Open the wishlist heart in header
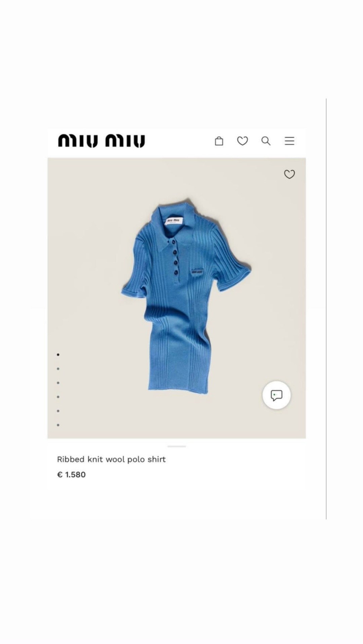The image size is (363, 644). pos(242,141)
